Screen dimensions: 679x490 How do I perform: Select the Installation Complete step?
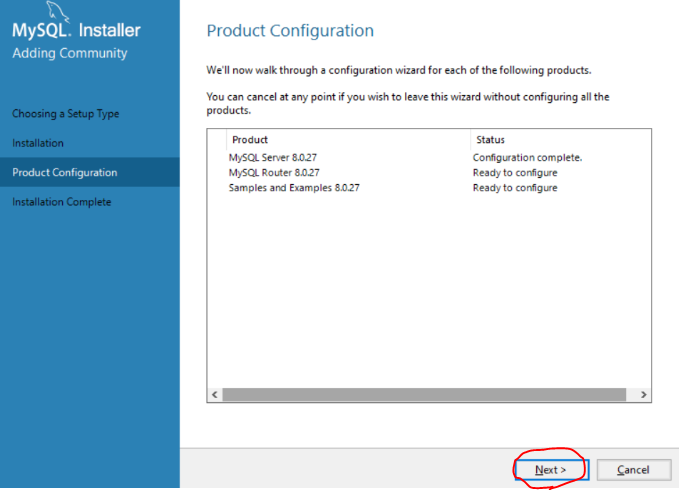coord(62,202)
